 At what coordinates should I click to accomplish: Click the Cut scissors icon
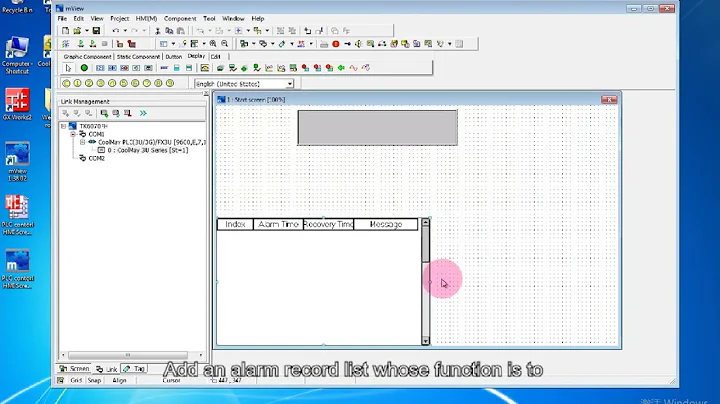[x=158, y=31]
